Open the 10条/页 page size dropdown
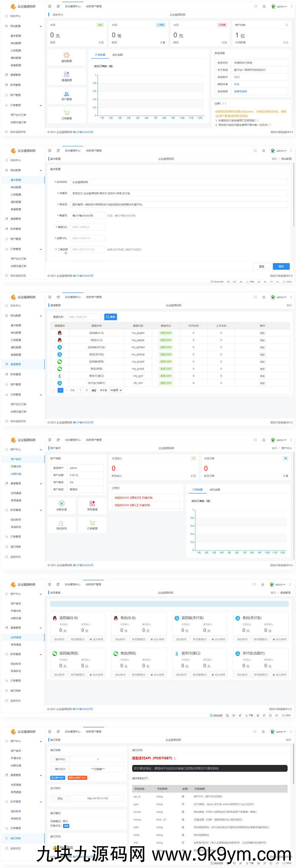 pyautogui.click(x=115, y=390)
